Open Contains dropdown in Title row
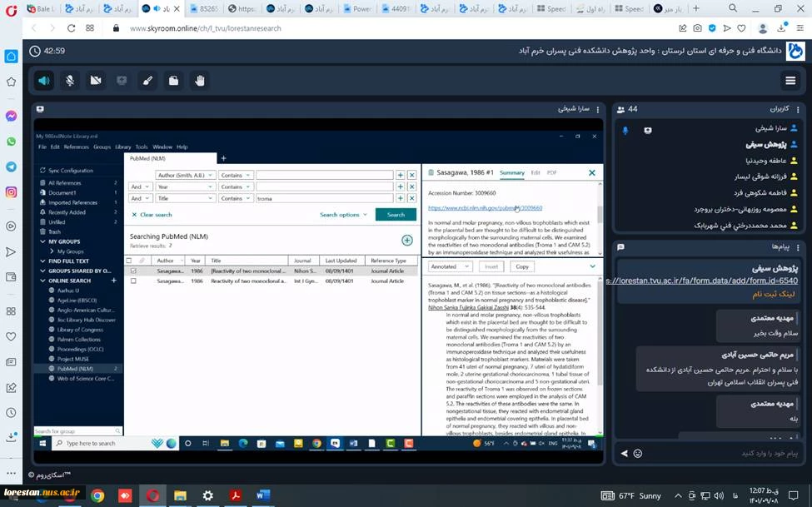The height and width of the screenshot is (507, 812). [x=237, y=198]
